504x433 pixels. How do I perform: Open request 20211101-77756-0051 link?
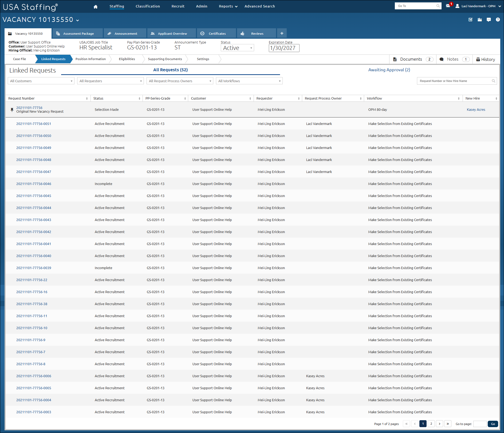pyautogui.click(x=34, y=124)
